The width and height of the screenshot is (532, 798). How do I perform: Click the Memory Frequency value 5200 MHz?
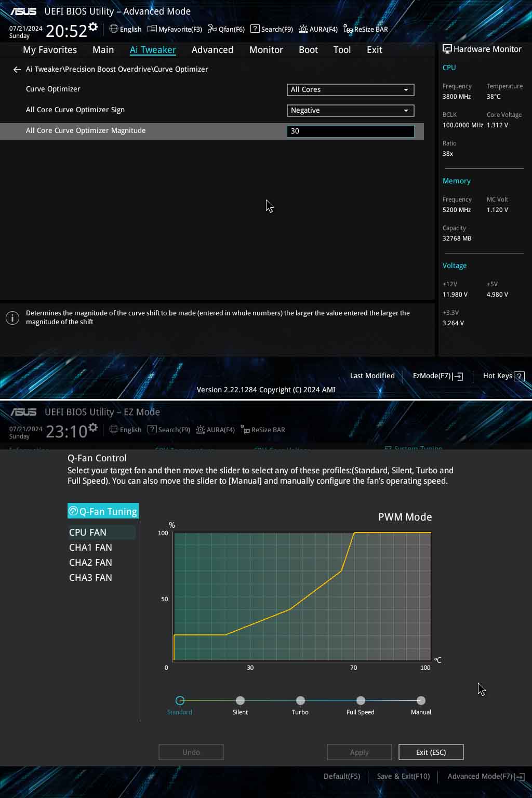457,210
